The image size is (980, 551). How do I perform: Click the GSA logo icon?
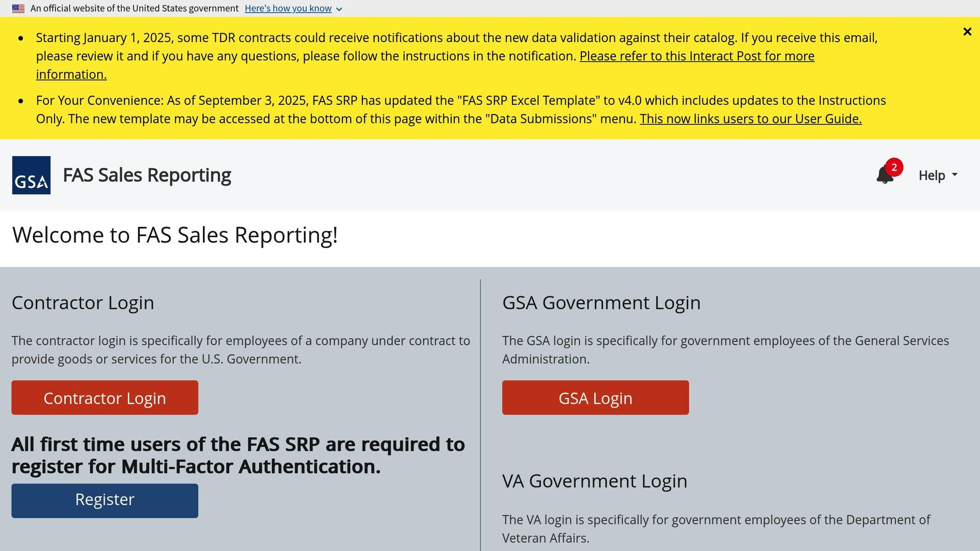[31, 175]
